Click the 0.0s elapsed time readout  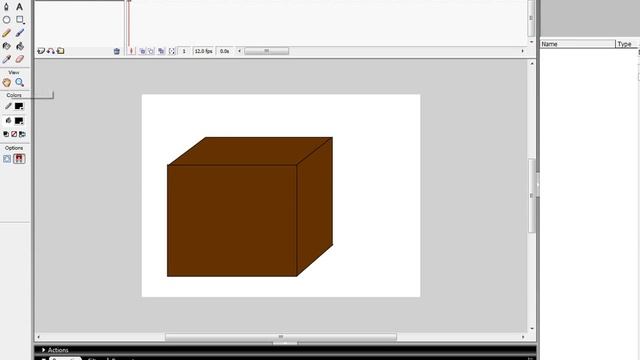click(224, 51)
